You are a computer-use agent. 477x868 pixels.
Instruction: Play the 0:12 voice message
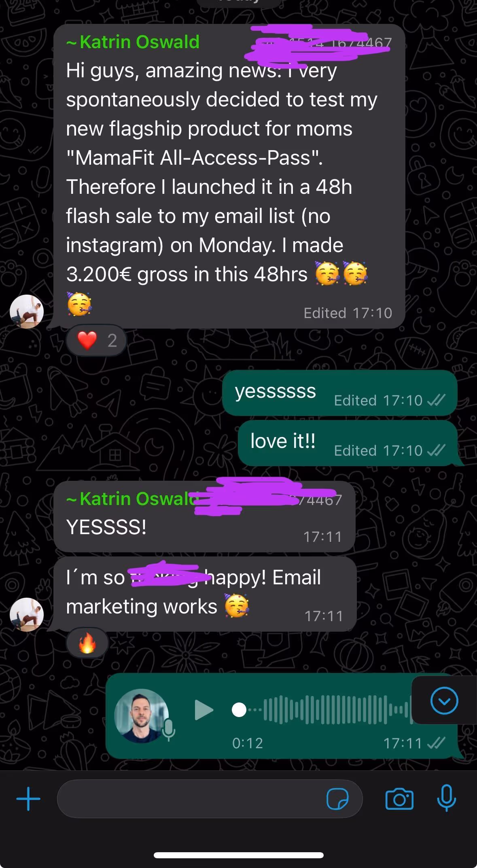(204, 710)
